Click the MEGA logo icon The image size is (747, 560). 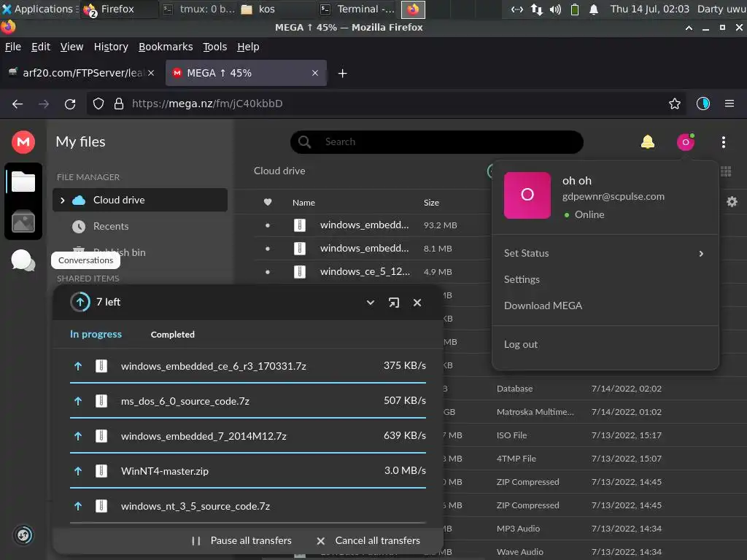click(23, 142)
